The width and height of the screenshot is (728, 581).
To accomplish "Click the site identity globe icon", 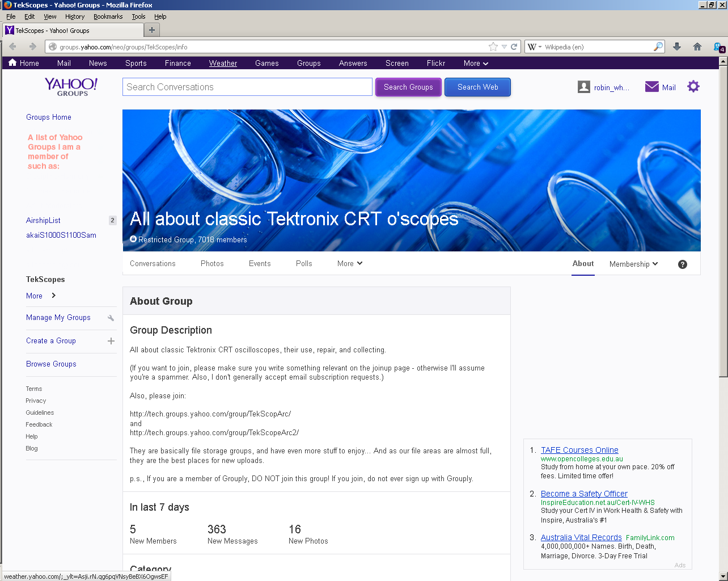I will (53, 47).
